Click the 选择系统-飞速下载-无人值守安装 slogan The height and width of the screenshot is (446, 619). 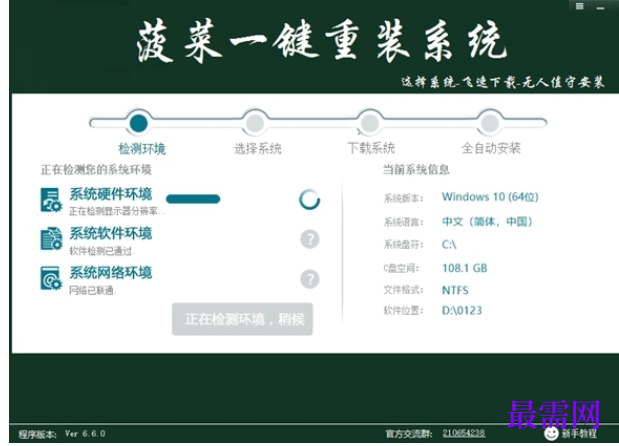[x=503, y=82]
